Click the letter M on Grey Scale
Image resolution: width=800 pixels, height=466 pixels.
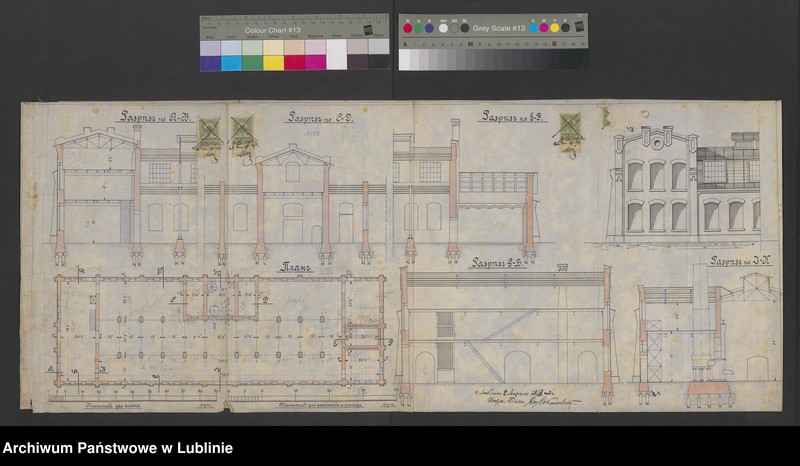470,44
